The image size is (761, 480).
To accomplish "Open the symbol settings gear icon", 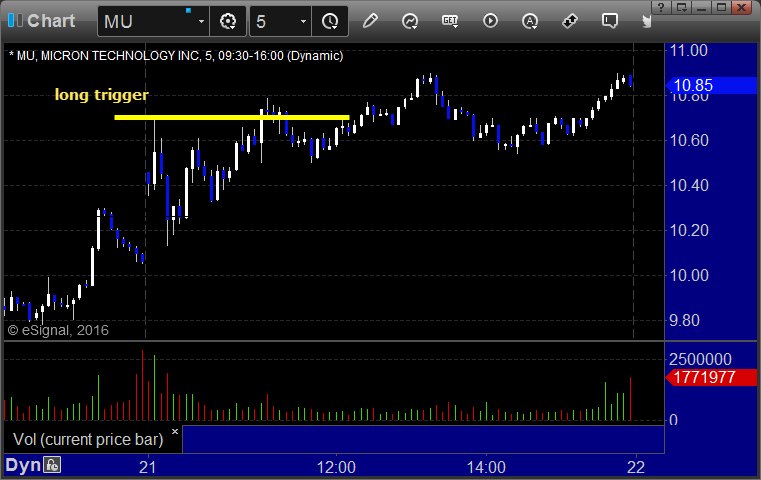I will tap(228, 21).
